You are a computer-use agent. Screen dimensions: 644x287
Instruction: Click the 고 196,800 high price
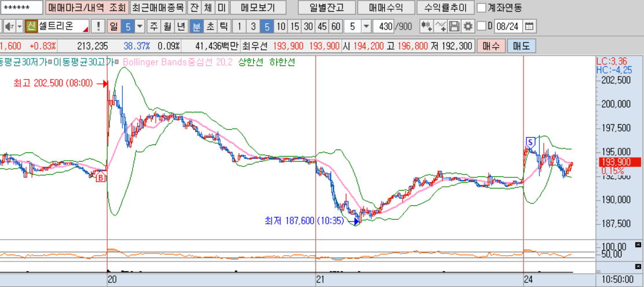[408, 46]
